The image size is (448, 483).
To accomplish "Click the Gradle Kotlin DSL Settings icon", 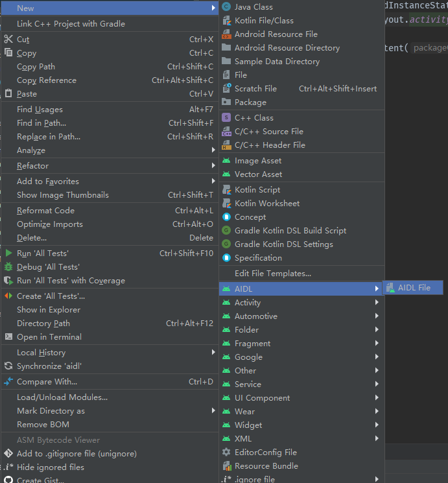I will (x=226, y=244).
